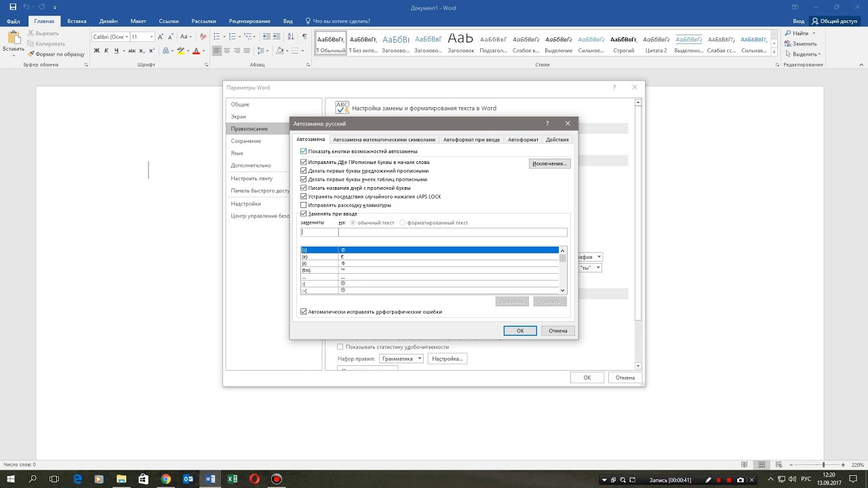
Task: Open the borders dropdown in ribbon
Action: click(302, 51)
